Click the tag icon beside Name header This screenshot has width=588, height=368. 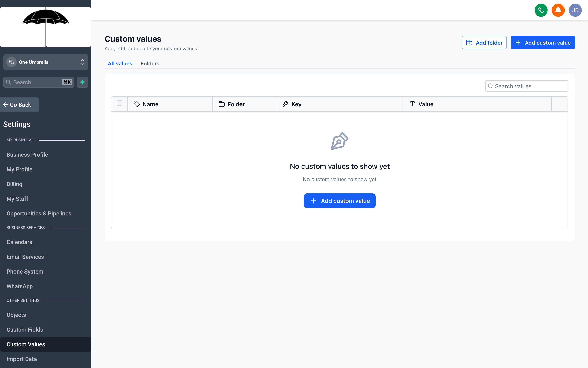click(x=137, y=104)
